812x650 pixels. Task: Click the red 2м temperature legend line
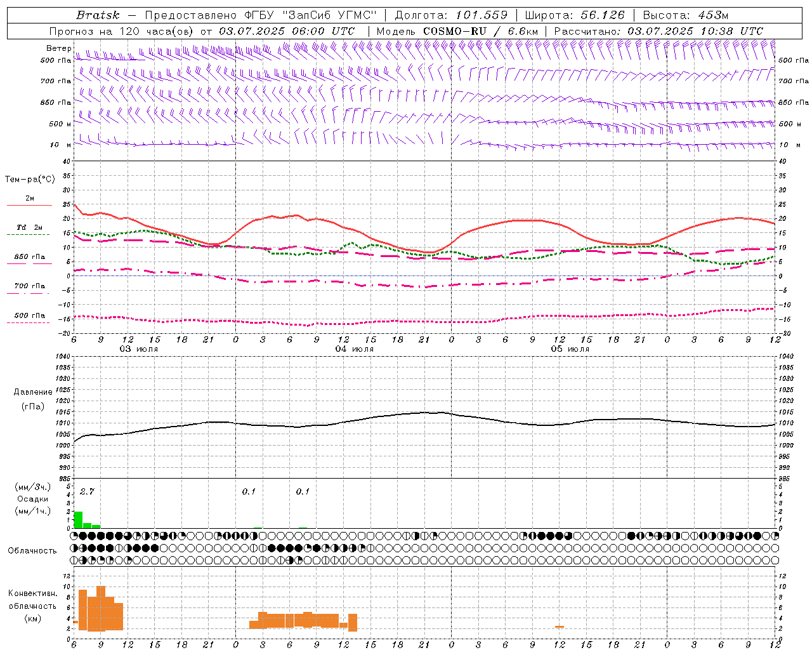coord(29,205)
